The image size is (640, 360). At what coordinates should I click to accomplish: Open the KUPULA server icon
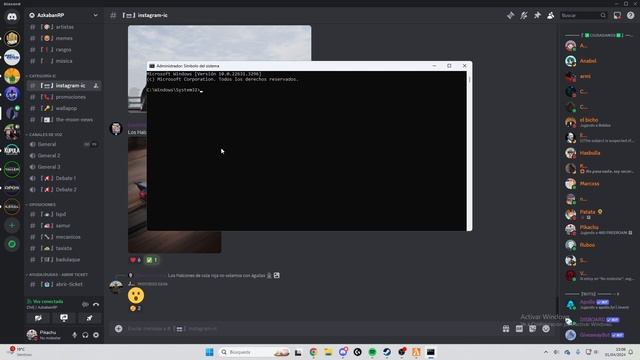[x=12, y=150]
